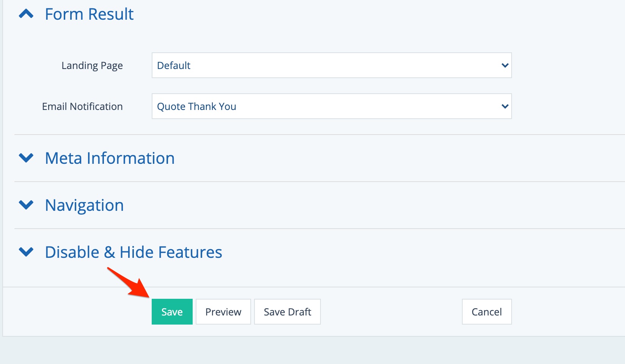Click the Preview button
The height and width of the screenshot is (364, 625).
pos(223,312)
